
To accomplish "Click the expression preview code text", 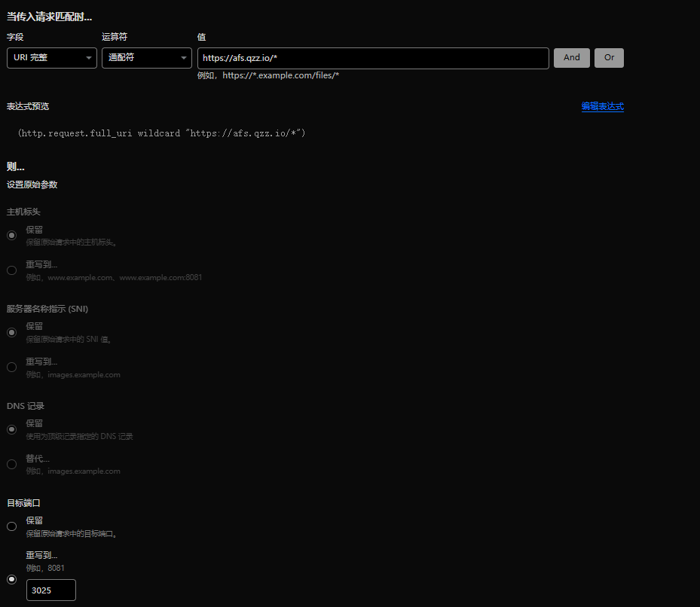I will pyautogui.click(x=161, y=133).
